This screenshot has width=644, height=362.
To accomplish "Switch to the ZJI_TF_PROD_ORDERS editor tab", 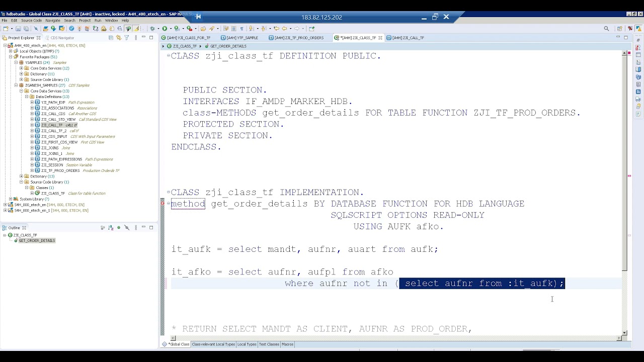I will tap(296, 38).
